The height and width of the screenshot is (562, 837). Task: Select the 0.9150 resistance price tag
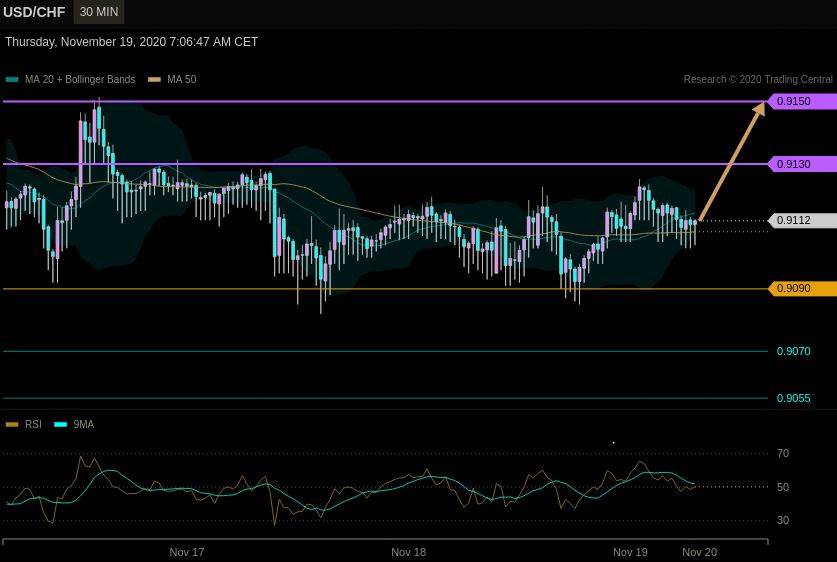coord(802,101)
